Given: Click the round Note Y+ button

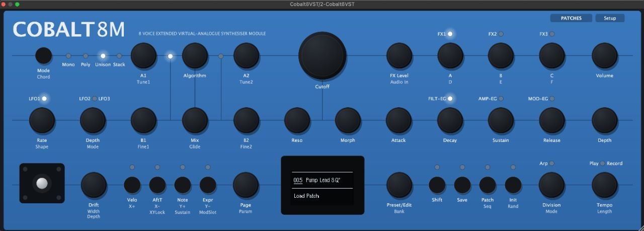Looking at the screenshot, I should click(x=183, y=185).
